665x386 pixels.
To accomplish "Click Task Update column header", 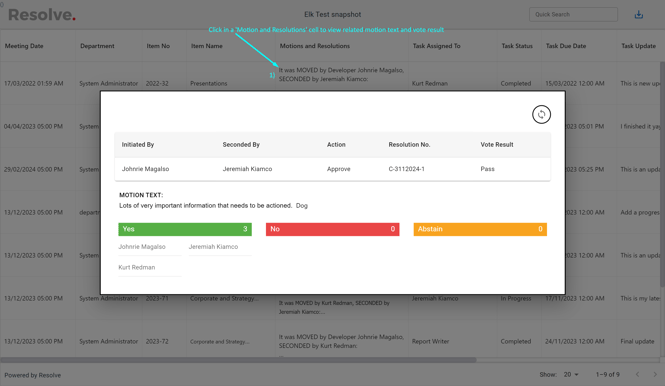I will coord(638,46).
